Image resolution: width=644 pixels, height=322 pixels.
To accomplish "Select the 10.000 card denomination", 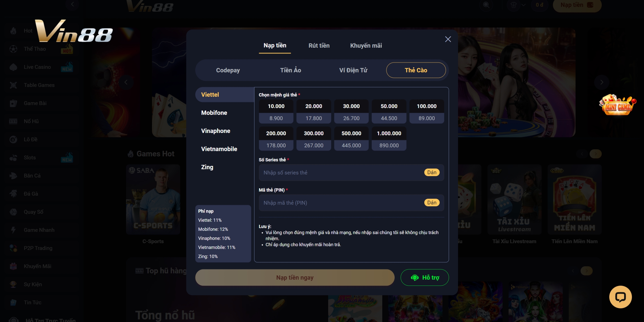I will [x=276, y=112].
